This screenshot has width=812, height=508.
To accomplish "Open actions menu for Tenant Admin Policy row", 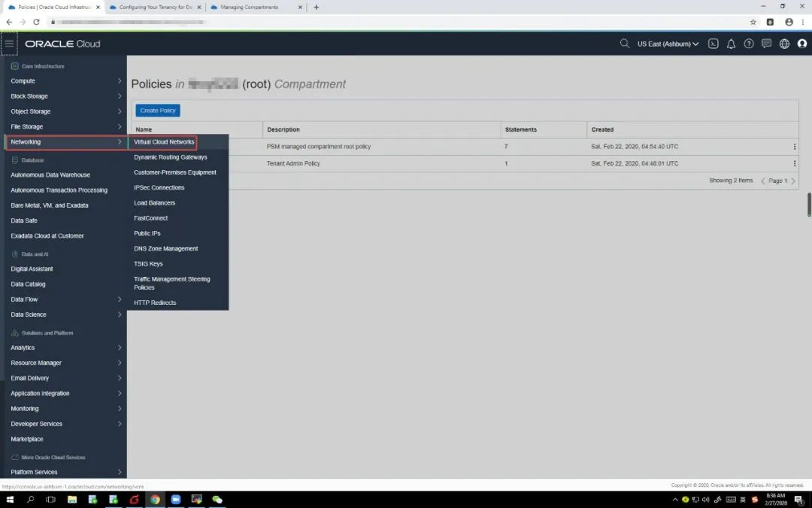I will (794, 163).
